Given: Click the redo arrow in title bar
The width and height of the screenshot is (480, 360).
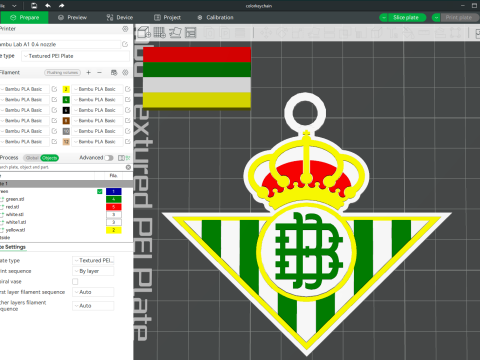Looking at the screenshot, I should coord(62,5).
